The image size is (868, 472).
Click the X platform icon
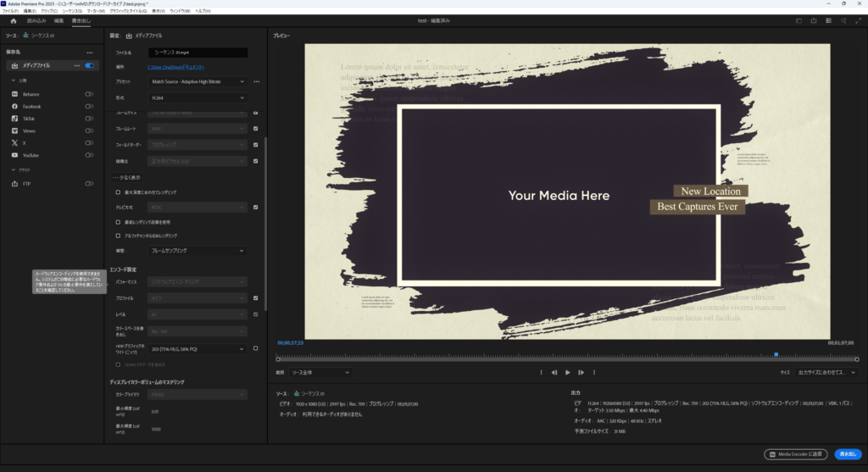point(15,143)
